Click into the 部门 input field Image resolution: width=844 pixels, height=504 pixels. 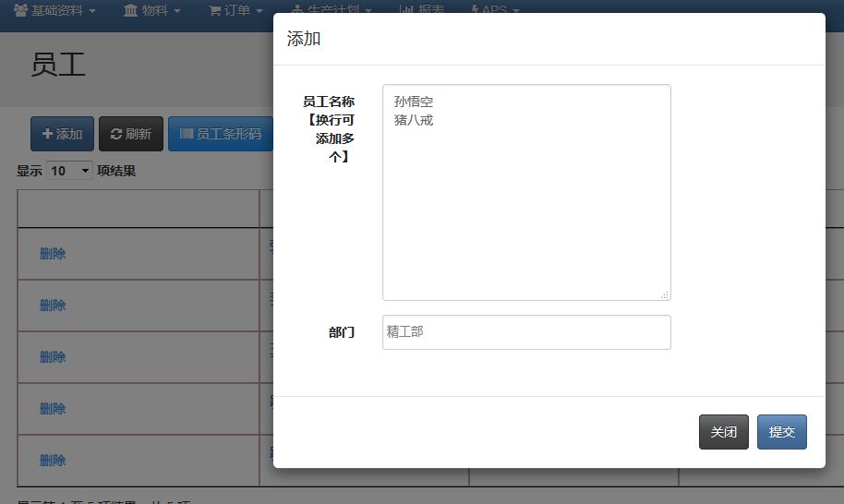[x=526, y=332]
